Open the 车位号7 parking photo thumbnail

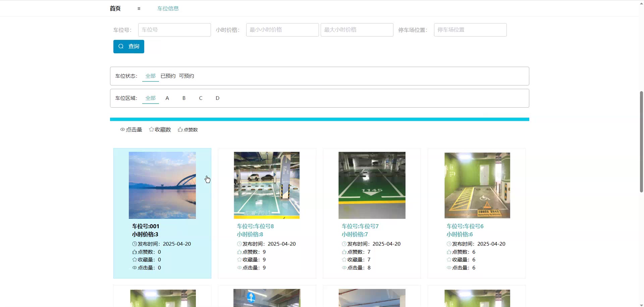click(372, 185)
